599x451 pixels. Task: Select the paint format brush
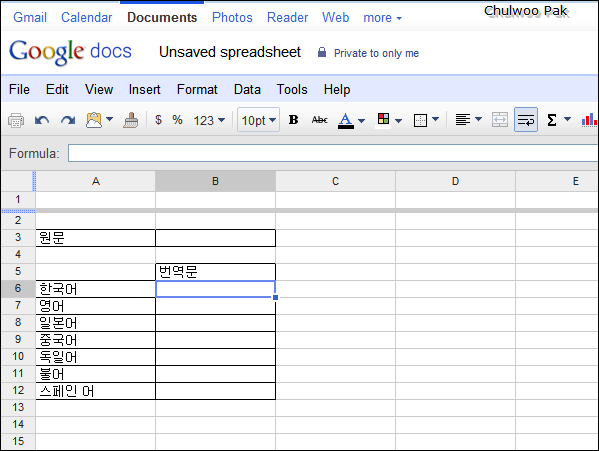pyautogui.click(x=131, y=120)
